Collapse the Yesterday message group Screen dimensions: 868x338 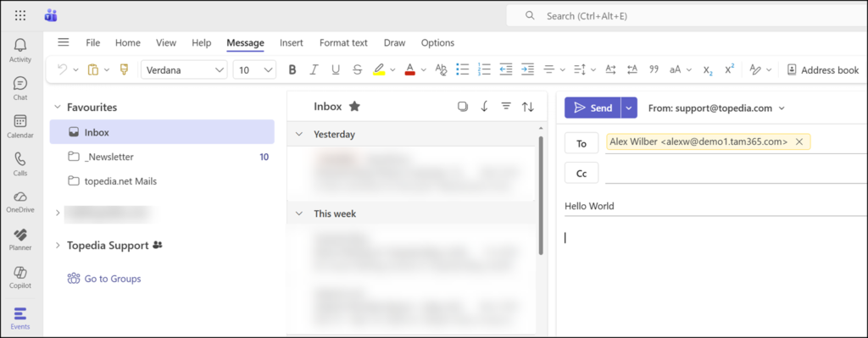[299, 135]
